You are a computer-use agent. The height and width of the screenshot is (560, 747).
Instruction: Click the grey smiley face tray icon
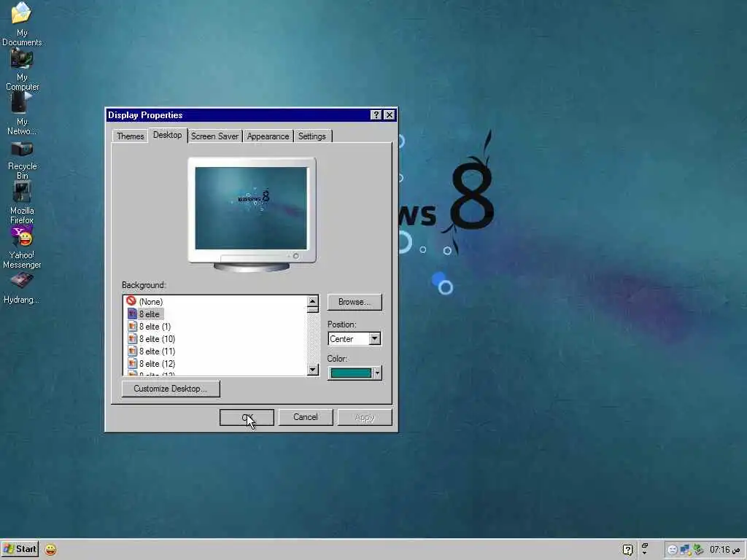coord(672,550)
